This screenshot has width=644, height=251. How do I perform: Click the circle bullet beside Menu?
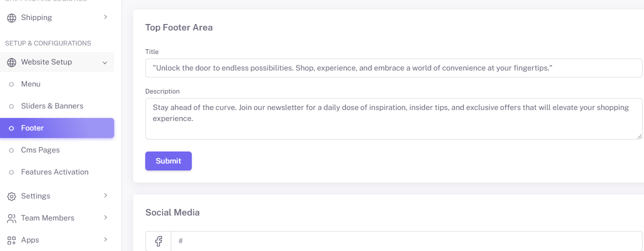point(11,84)
